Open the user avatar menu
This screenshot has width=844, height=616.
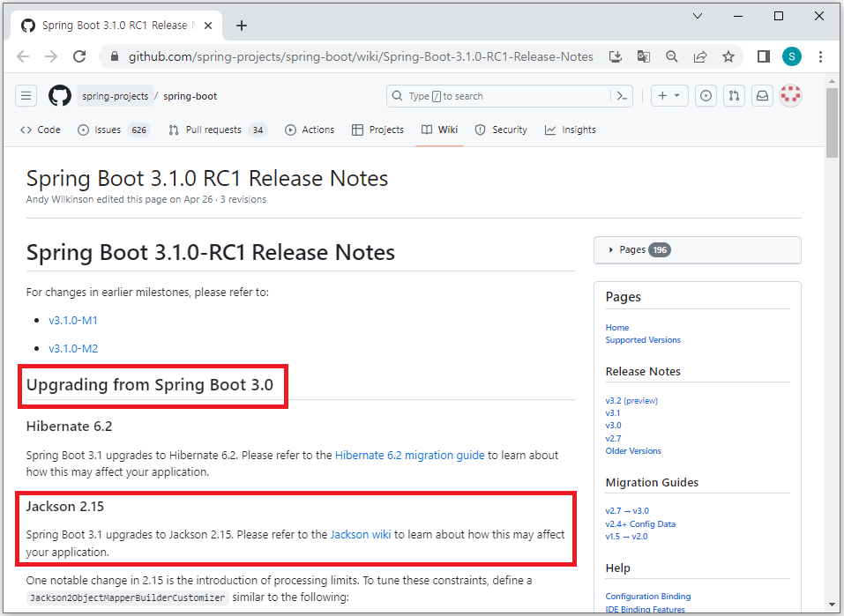point(791,96)
